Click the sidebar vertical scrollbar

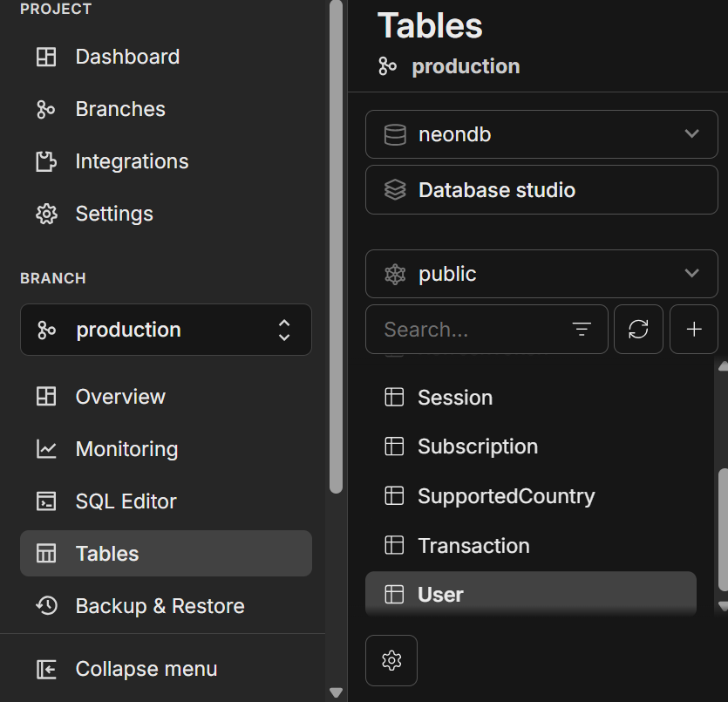click(x=337, y=246)
